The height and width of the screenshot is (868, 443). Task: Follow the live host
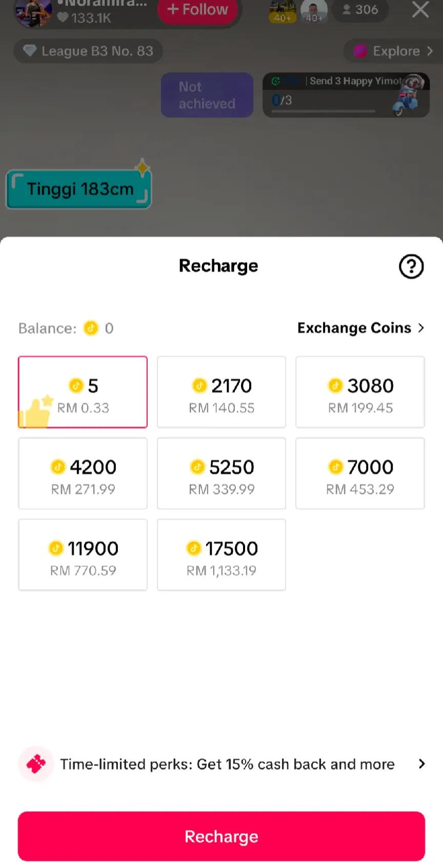coord(198,10)
